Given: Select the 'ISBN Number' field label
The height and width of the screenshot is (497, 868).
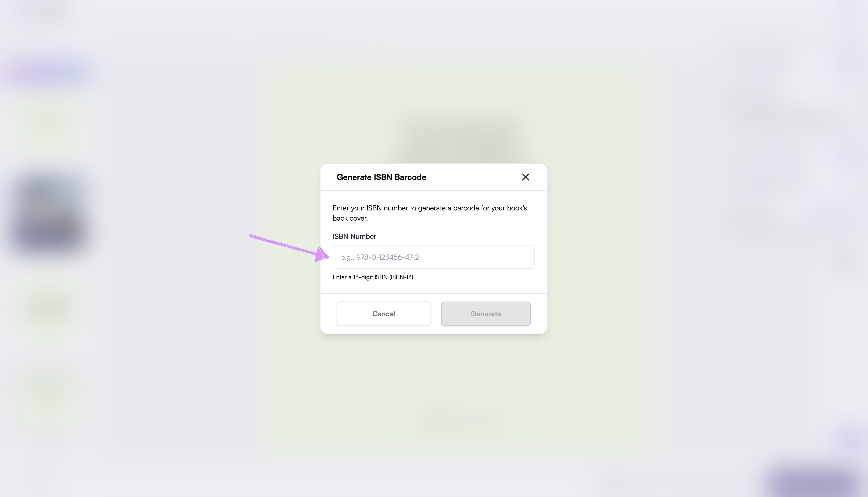Looking at the screenshot, I should pos(355,236).
